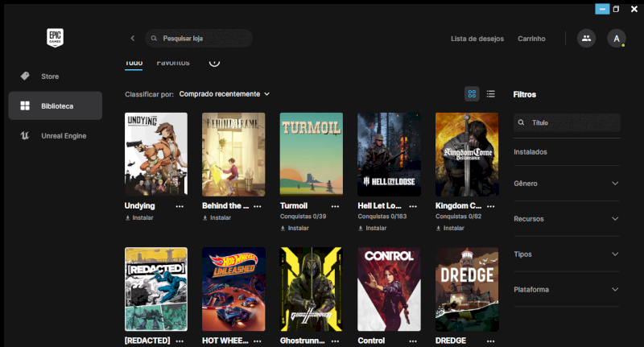
Task: Go back with the back arrow
Action: (x=133, y=39)
